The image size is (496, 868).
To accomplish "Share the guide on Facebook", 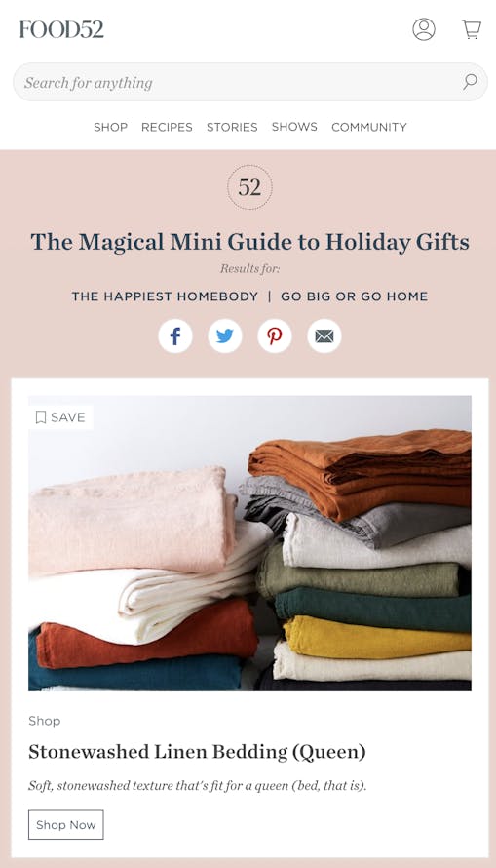I will coord(175,335).
